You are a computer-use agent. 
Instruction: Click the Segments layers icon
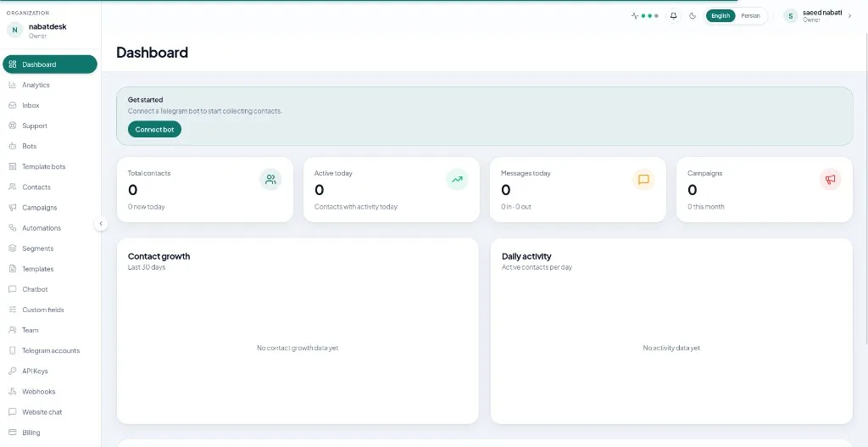pos(13,249)
